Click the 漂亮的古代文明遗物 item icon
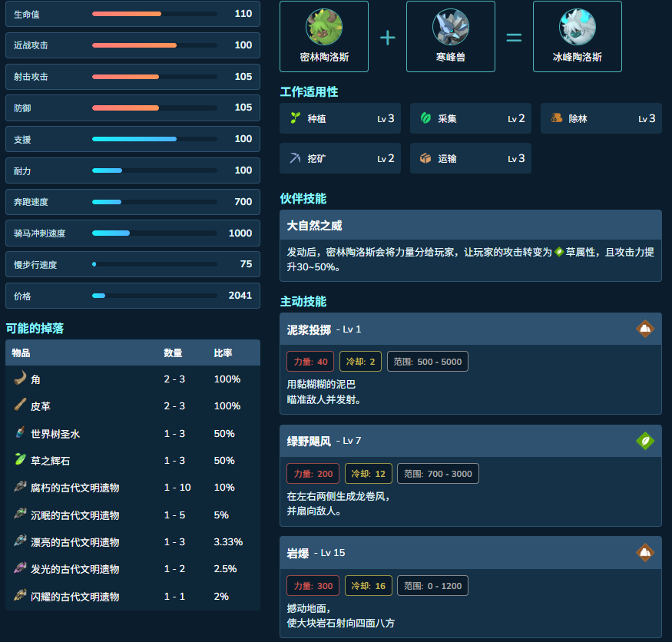672x642 pixels. (x=20, y=541)
